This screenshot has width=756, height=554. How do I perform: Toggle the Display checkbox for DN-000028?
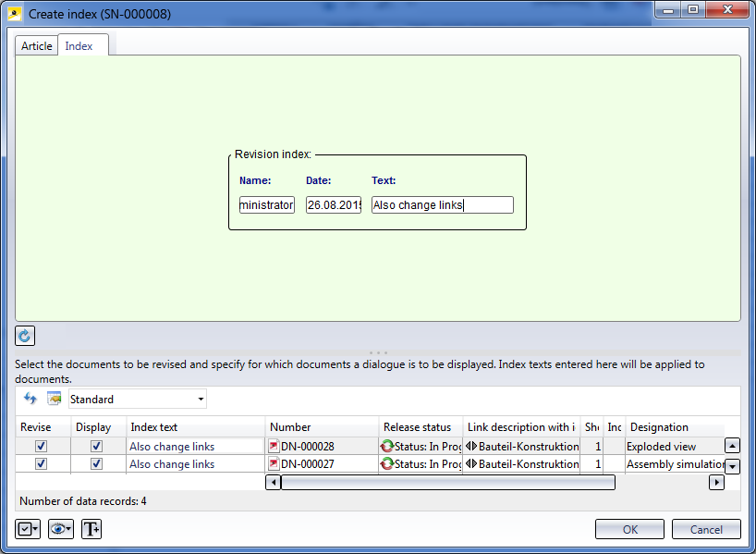pyautogui.click(x=96, y=446)
